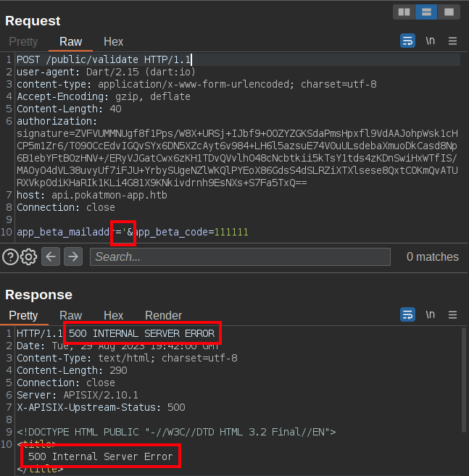Toggle word wrap in Response panel
Viewport: 469px width, 476px height.
point(408,315)
